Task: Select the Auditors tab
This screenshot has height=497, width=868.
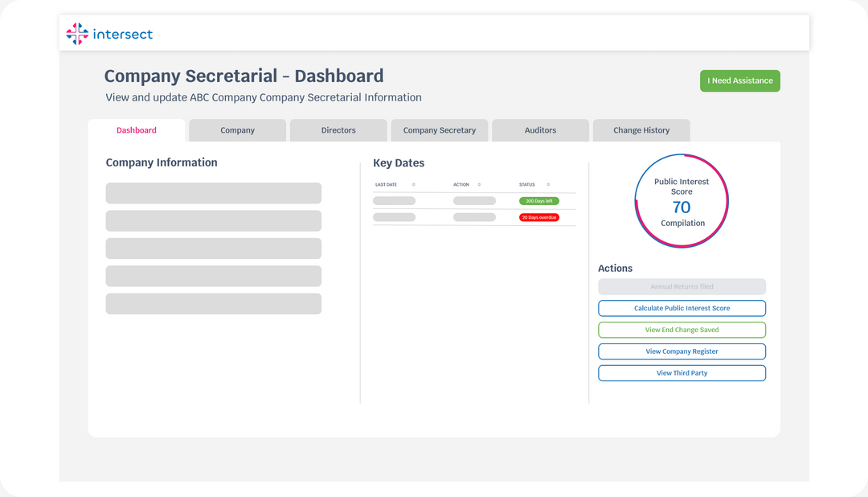Action: (x=540, y=130)
